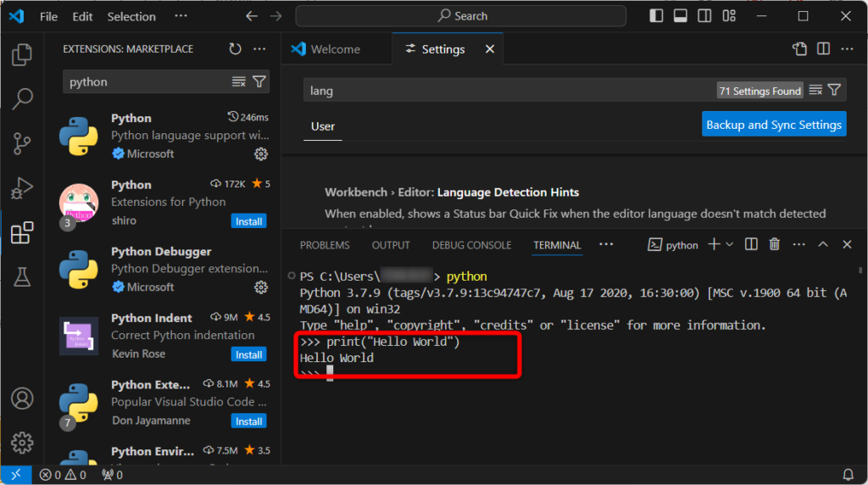Open hidden menu bar items ellipsis
The height and width of the screenshot is (485, 868).
click(x=181, y=16)
